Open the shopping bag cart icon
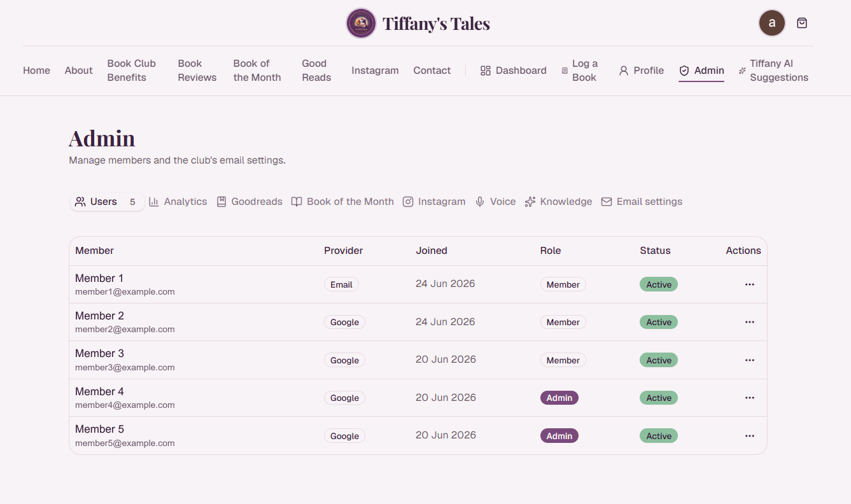This screenshot has width=851, height=504. pyautogui.click(x=802, y=23)
